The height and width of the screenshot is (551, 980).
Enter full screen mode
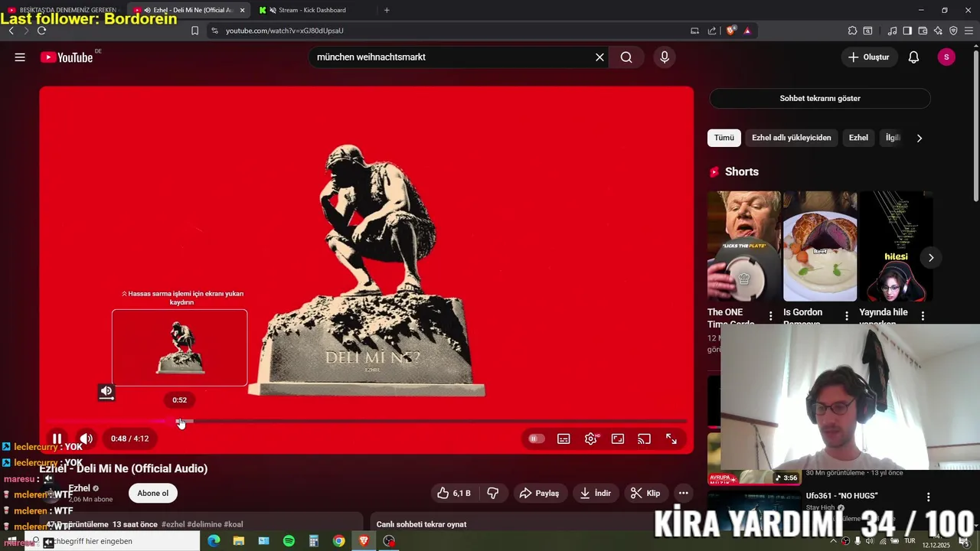point(671,439)
